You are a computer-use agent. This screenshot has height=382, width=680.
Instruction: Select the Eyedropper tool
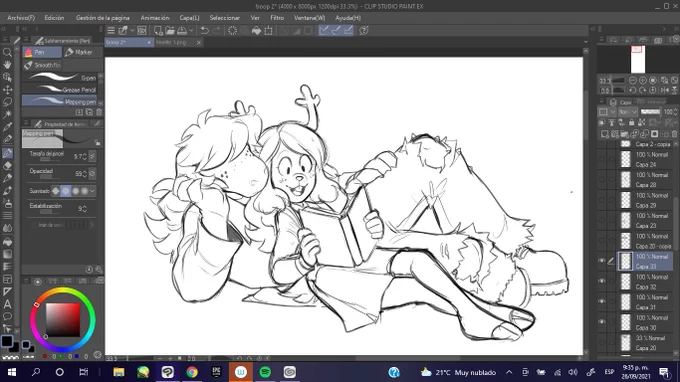point(7,127)
